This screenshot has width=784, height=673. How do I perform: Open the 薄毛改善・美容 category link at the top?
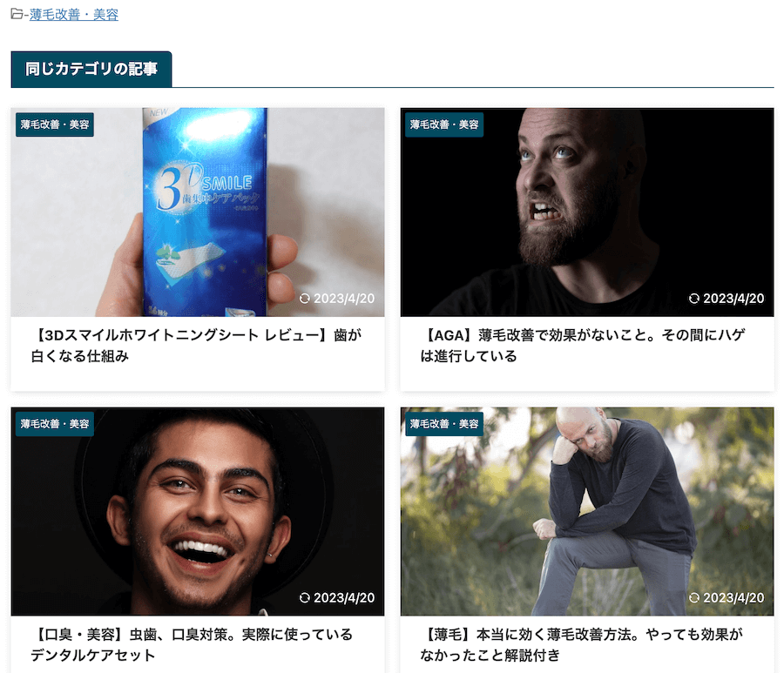click(73, 15)
